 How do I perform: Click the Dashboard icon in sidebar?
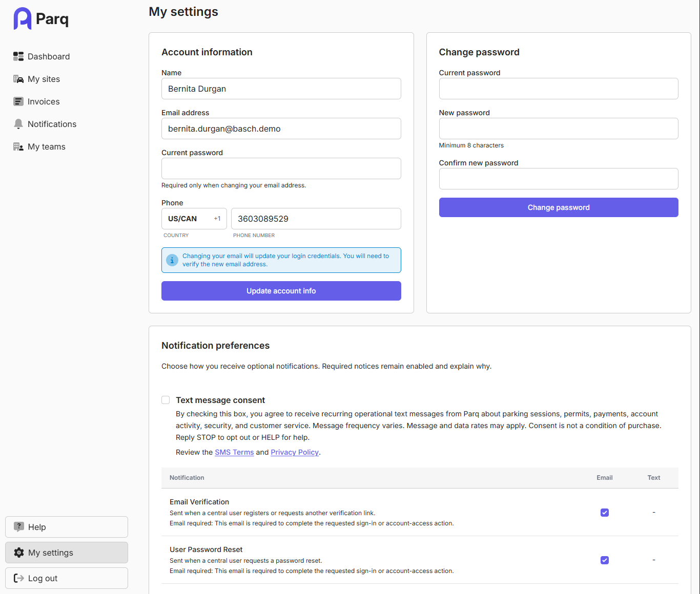[18, 56]
